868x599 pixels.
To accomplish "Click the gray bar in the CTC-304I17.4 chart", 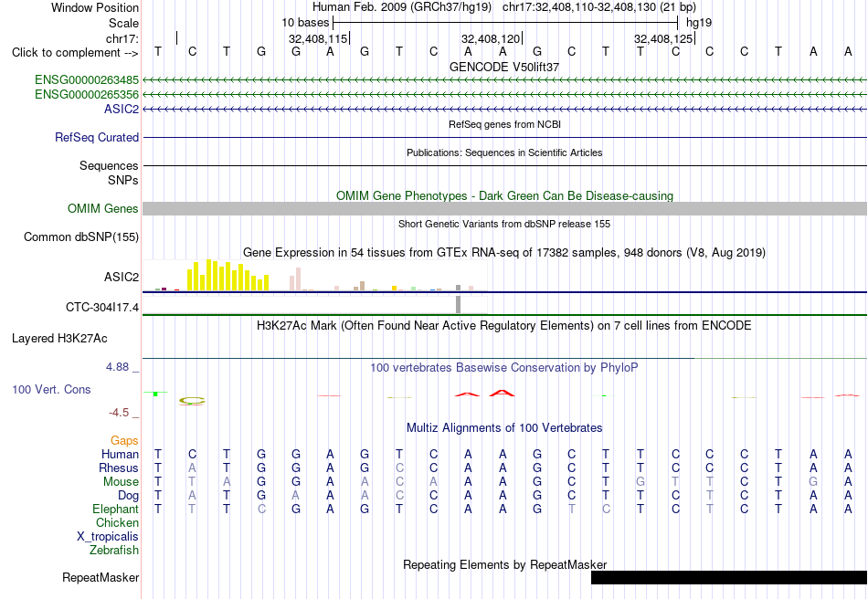I will [458, 305].
